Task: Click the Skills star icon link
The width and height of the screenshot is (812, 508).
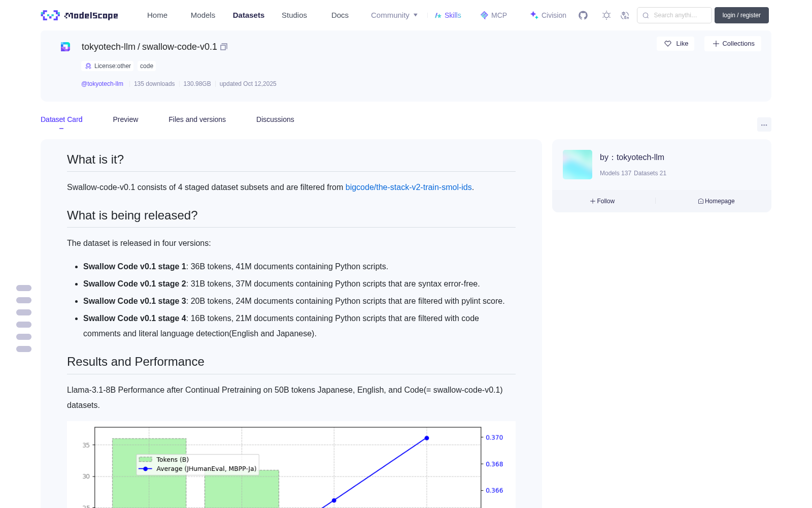Action: coord(448,15)
